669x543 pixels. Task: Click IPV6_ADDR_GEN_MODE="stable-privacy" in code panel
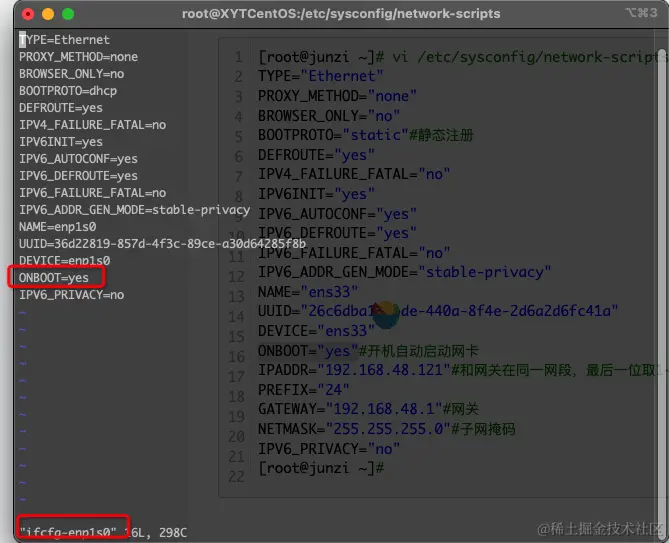(404, 272)
